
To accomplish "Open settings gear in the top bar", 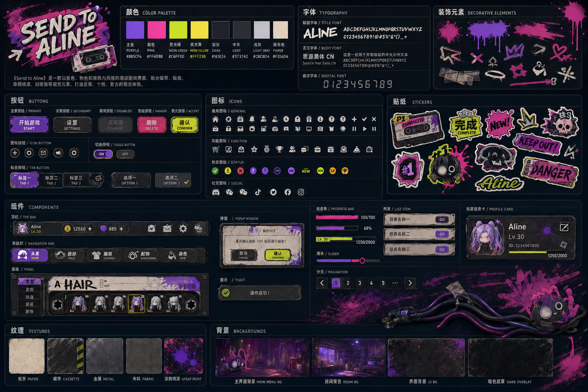I will click(183, 229).
